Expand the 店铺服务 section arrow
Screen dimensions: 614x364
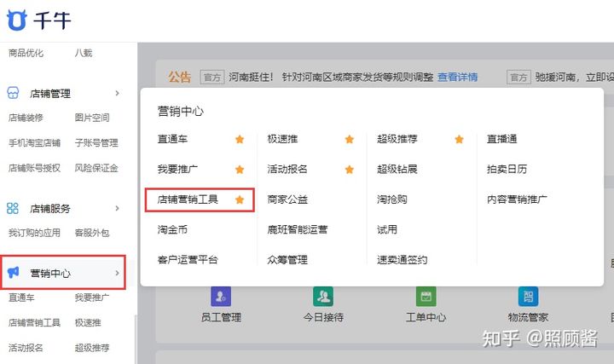[117, 208]
